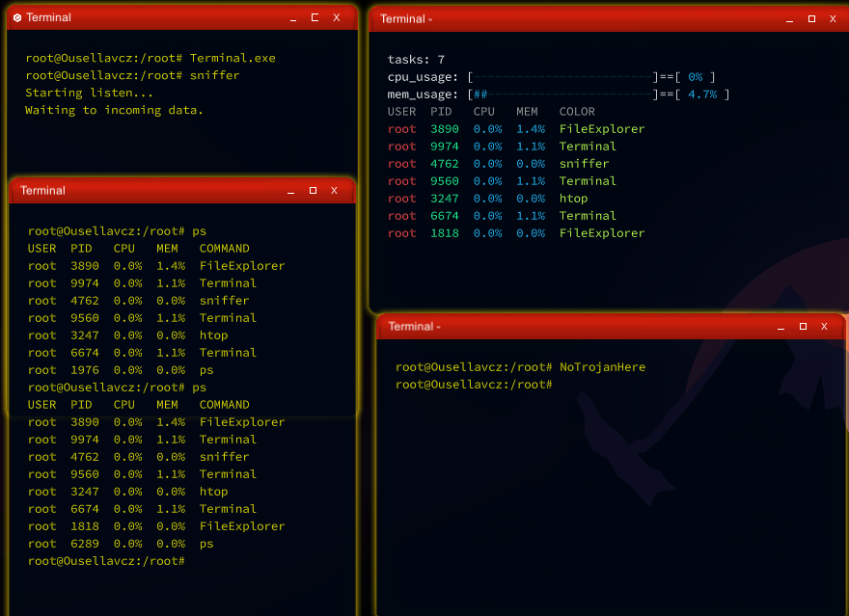
Task: Select PID 9974 Terminal row in htop window
Action: click(502, 146)
